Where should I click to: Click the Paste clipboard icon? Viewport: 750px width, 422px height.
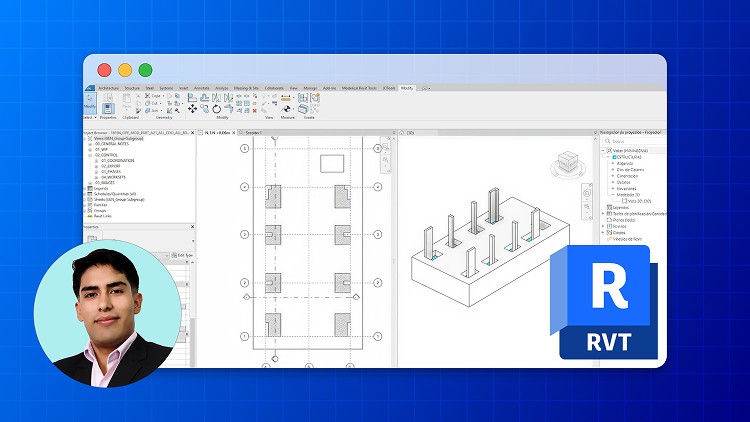coord(126,99)
